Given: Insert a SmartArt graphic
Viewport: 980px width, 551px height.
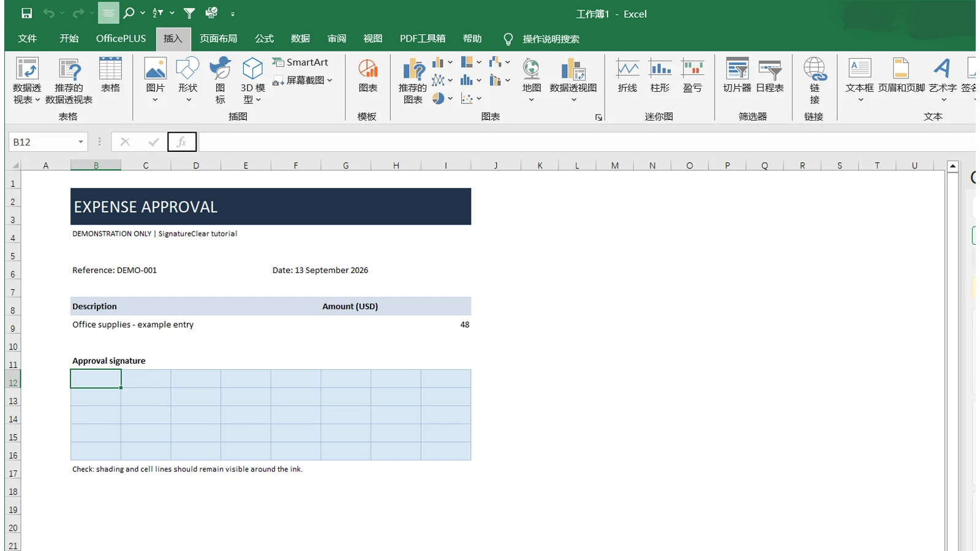Looking at the screenshot, I should click(x=300, y=62).
